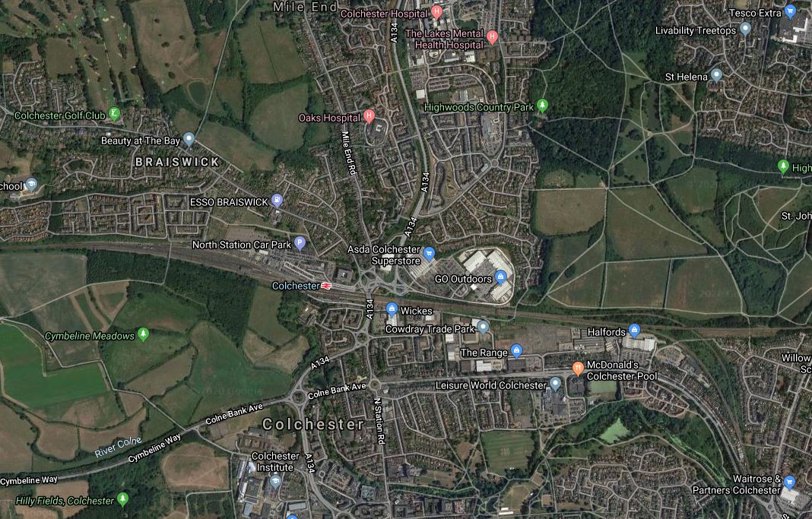The width and height of the screenshot is (812, 519).
Task: Click the GO Outdoors place label
Action: coord(463,279)
